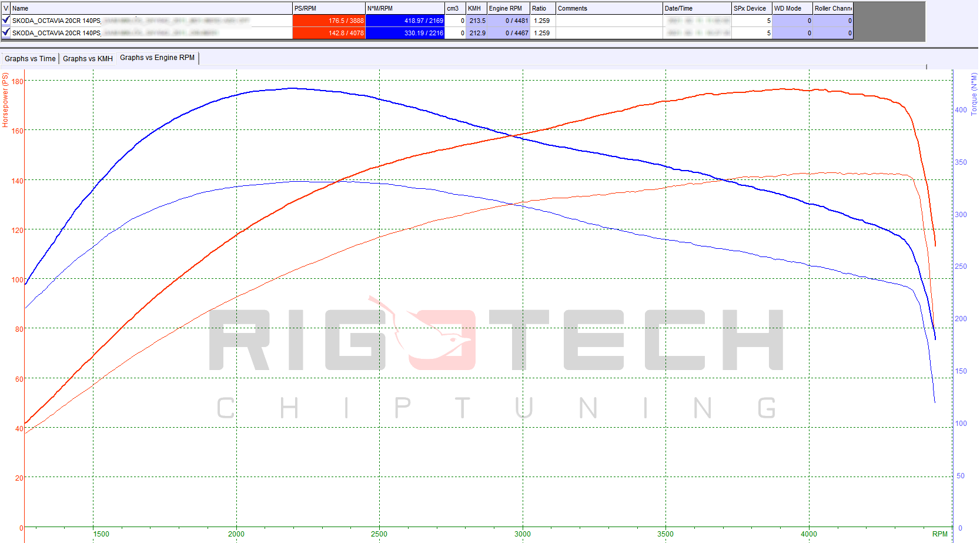Click WD Mode value 0 in the 0 / 4467 row
Viewport: 980px width, 543px height.
pos(792,33)
